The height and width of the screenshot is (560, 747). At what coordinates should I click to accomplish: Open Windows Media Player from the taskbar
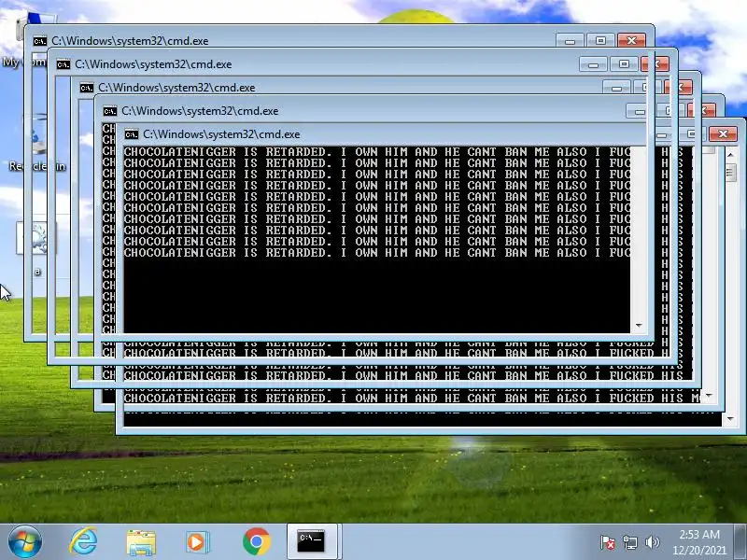pyautogui.click(x=197, y=542)
